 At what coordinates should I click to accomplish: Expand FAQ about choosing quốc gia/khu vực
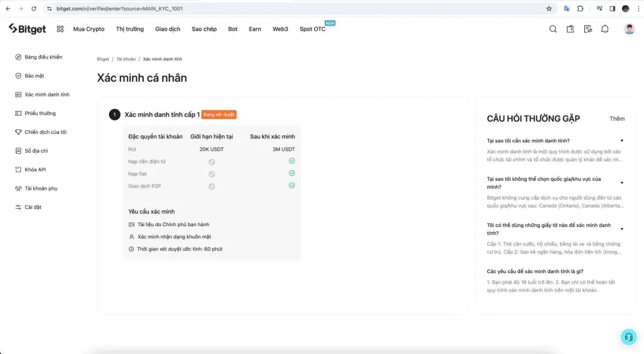(x=555, y=183)
